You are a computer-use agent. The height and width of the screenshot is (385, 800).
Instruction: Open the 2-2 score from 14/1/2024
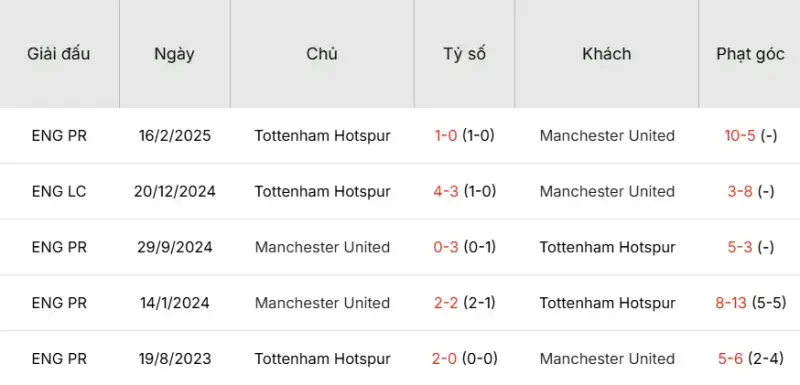pyautogui.click(x=446, y=303)
